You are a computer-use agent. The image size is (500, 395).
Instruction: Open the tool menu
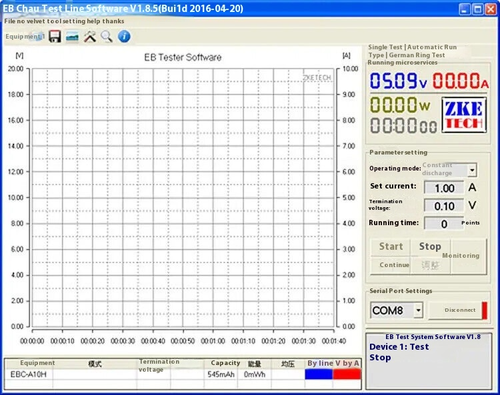[54, 21]
